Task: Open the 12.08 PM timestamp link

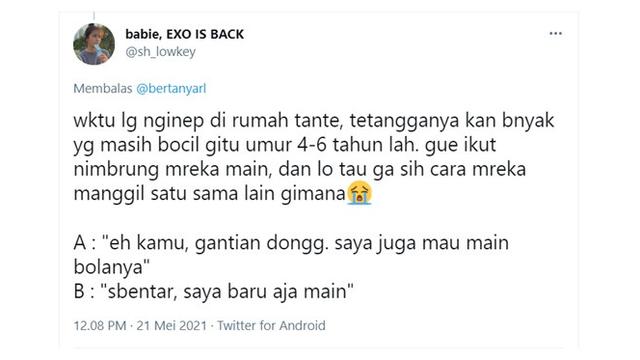Action: [100, 326]
